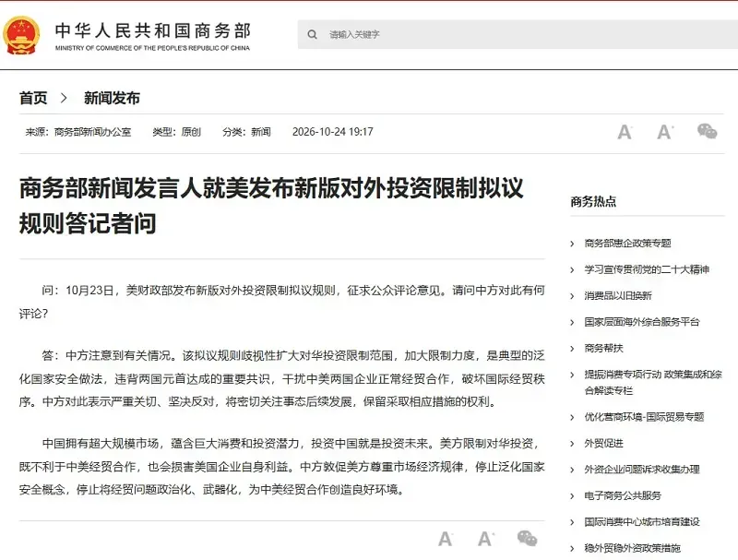Image resolution: width=738 pixels, height=560 pixels.
Task: Decrease font size in top toolbar
Action: pos(625,132)
